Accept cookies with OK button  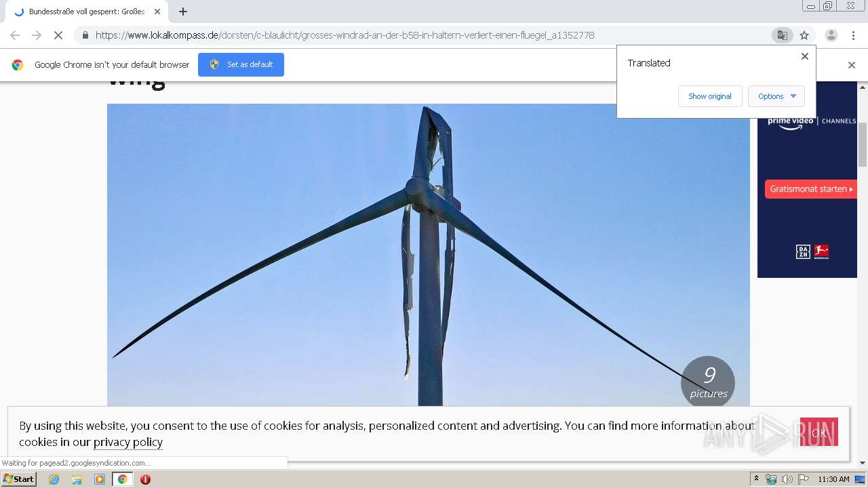818,432
